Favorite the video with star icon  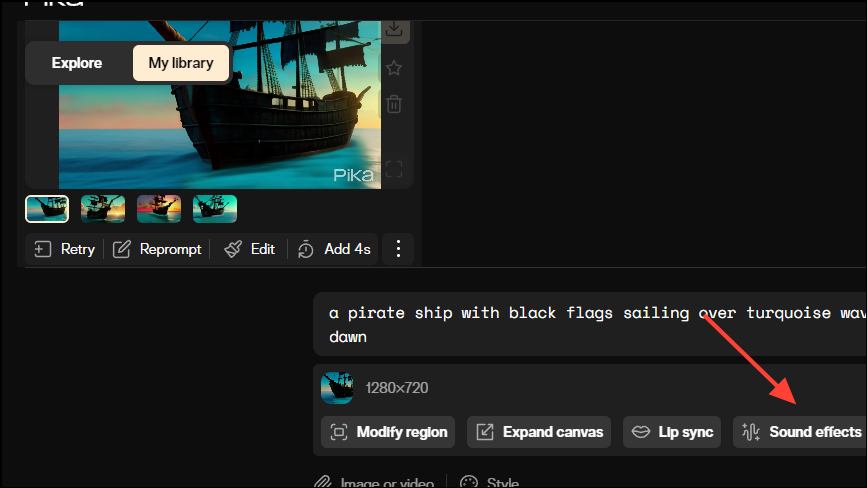click(x=394, y=68)
